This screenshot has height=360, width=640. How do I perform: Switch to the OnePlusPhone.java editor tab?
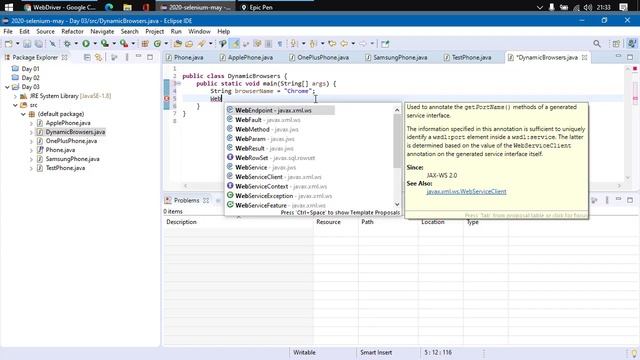(319, 58)
